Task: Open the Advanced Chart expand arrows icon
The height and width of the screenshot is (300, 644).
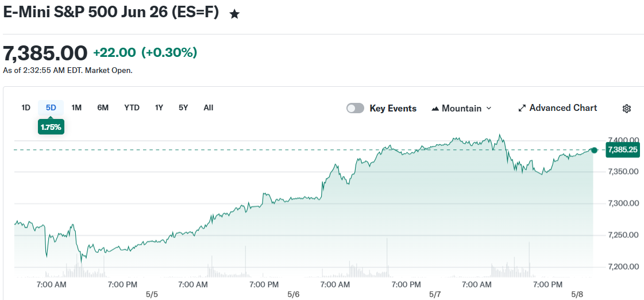Action: tap(522, 108)
